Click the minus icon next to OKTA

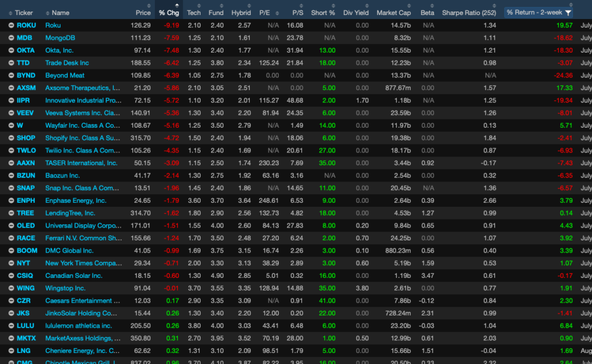point(12,50)
